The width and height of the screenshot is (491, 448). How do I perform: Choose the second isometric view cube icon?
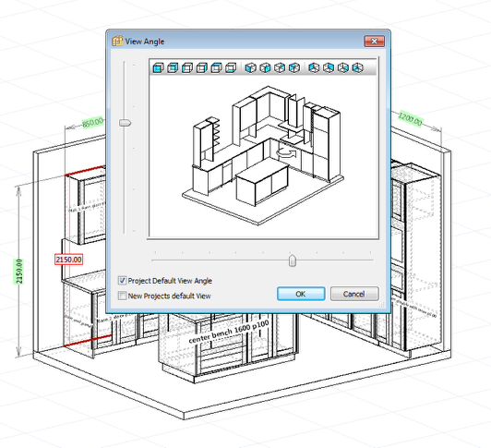coord(265,67)
